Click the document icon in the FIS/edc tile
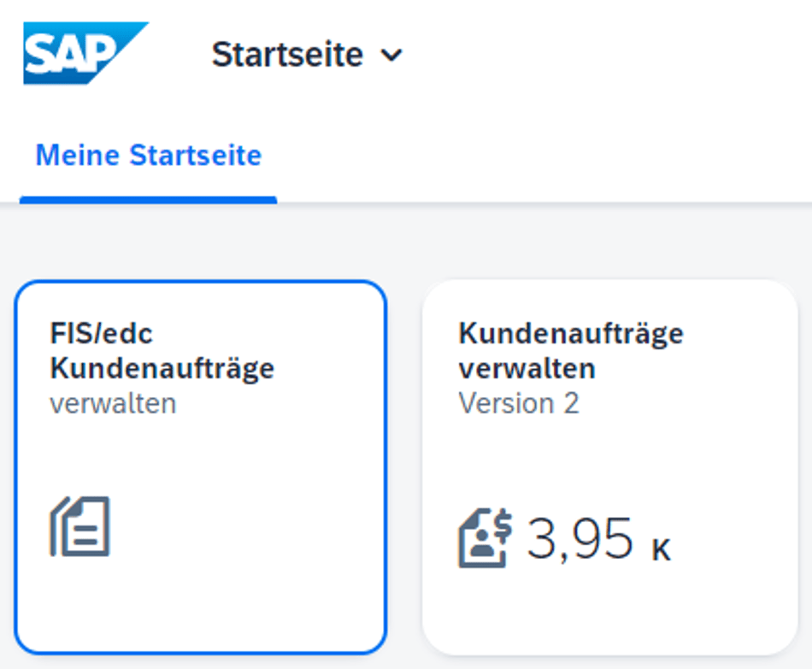The image size is (812, 669). coord(80,526)
